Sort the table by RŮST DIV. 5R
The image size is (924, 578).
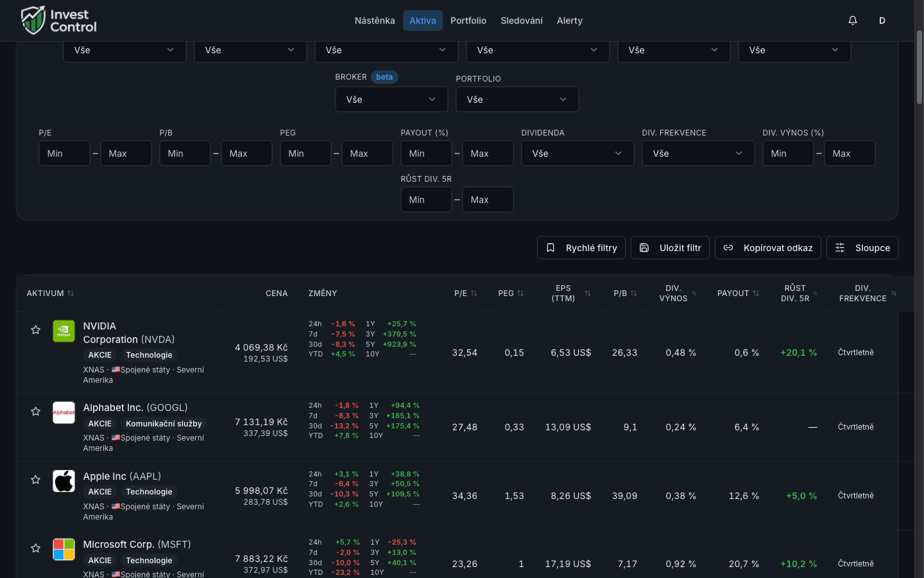[x=799, y=293]
